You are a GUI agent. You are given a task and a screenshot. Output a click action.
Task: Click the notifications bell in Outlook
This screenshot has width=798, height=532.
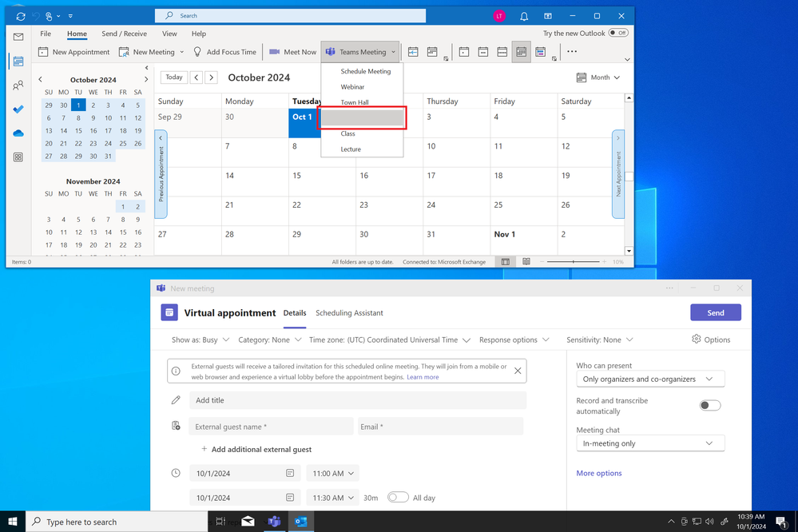[524, 16]
